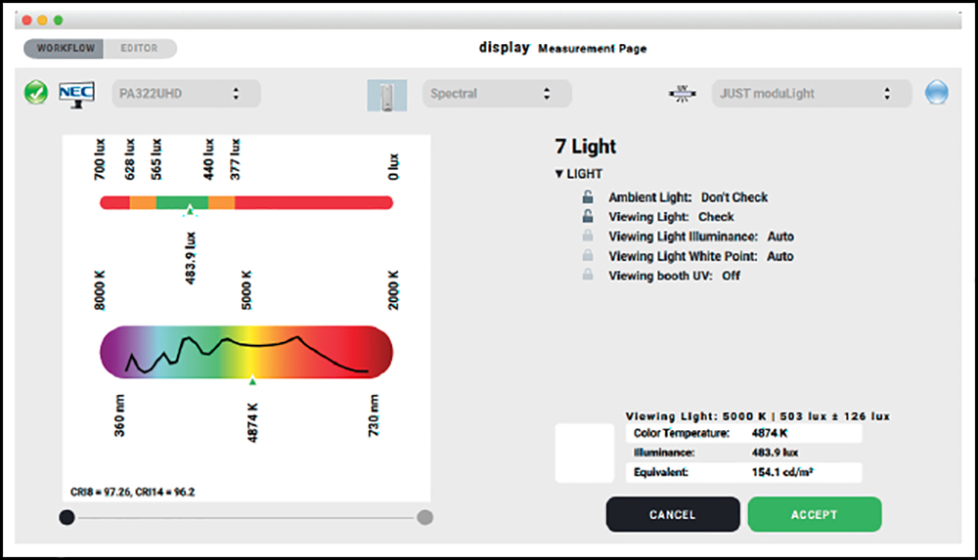Toggle the Ambient Light lock
The image size is (978, 560).
(588, 197)
